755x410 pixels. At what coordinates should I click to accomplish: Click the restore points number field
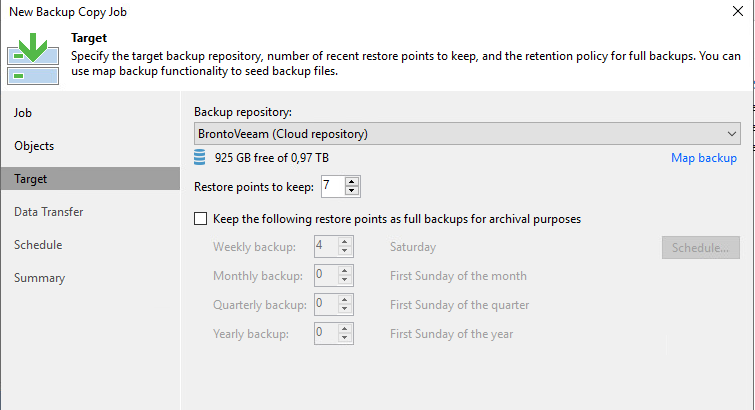(331, 186)
